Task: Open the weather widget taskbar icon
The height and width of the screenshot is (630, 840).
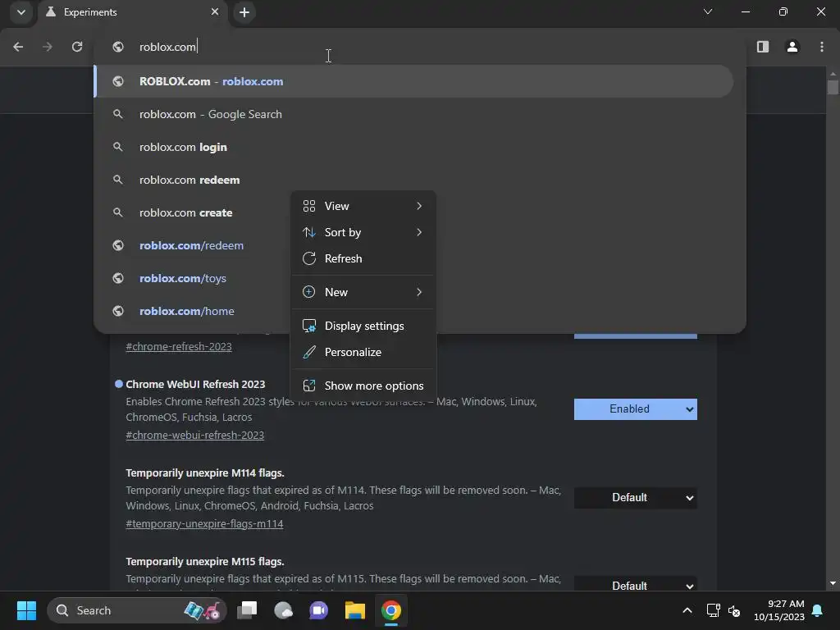Action: pos(283,610)
